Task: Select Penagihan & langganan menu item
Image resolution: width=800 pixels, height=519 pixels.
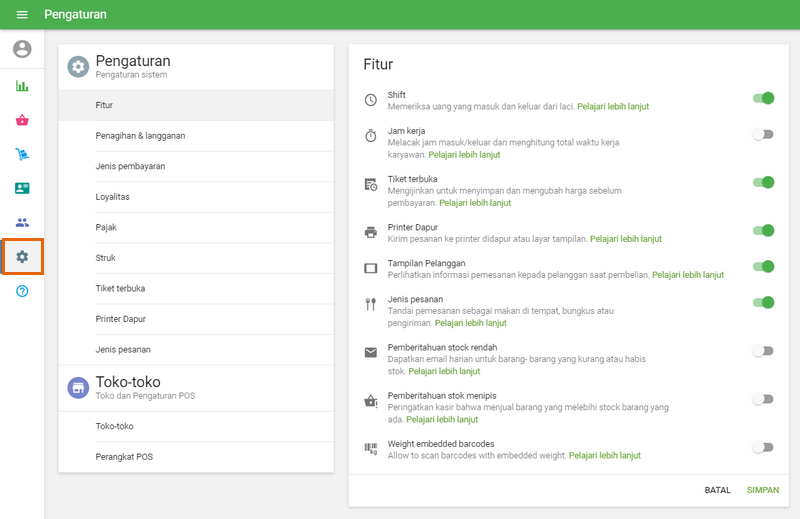Action: point(140,135)
